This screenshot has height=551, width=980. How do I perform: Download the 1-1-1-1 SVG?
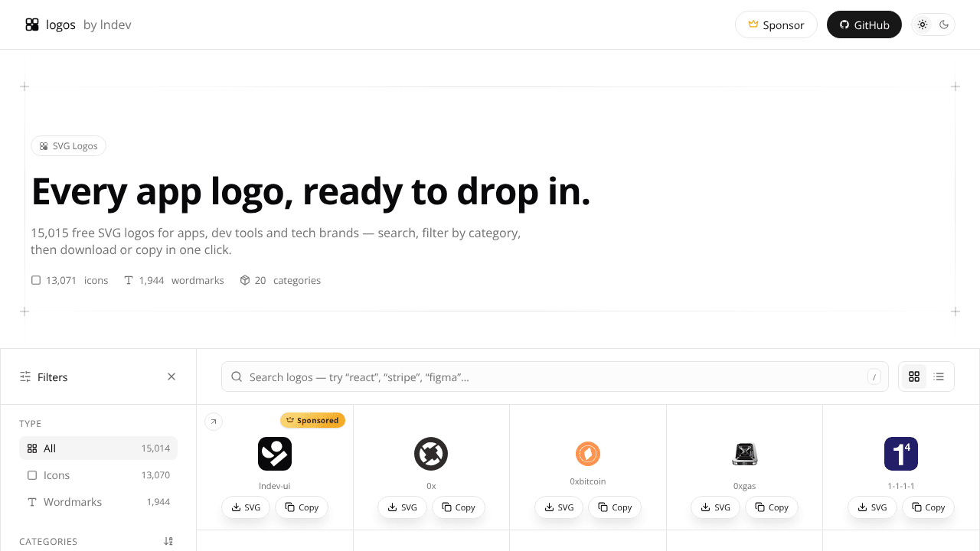click(x=872, y=507)
